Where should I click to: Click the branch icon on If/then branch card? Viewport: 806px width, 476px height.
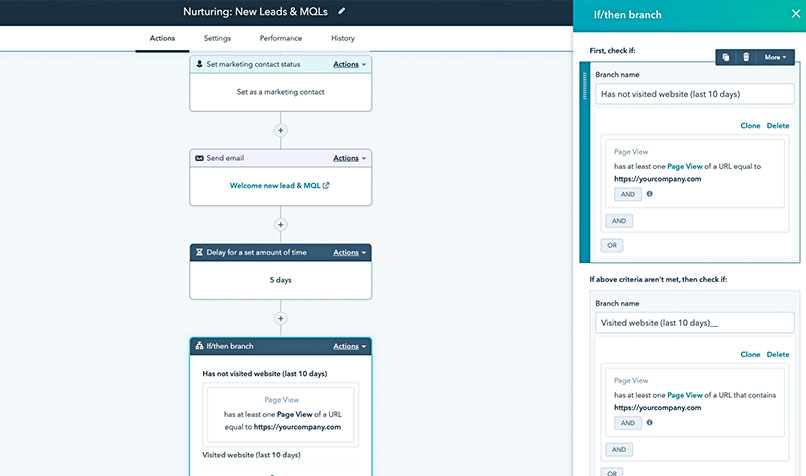coord(199,346)
